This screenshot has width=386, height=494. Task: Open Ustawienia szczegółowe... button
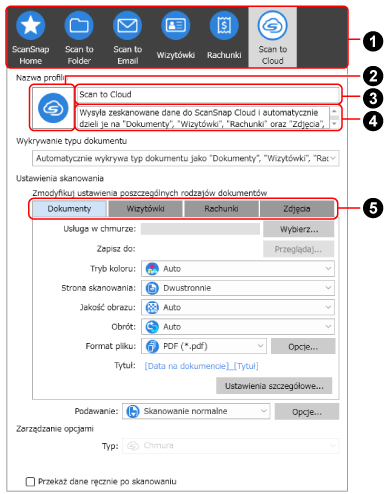274,386
